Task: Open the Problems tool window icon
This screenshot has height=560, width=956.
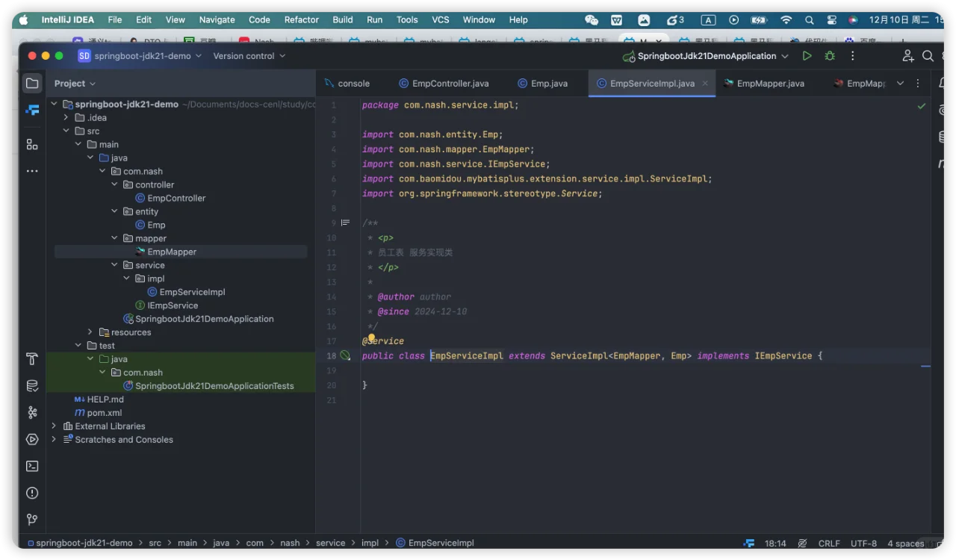Action: click(32, 493)
